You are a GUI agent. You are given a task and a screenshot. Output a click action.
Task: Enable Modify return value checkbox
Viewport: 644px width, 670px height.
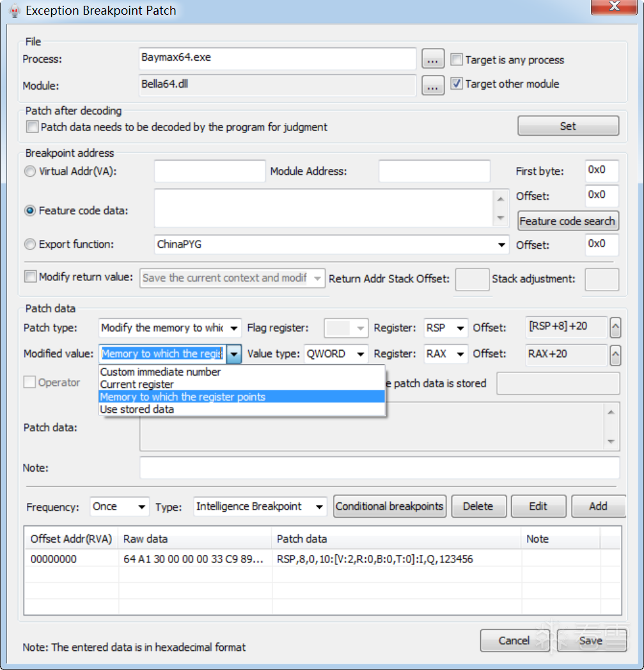click(30, 276)
